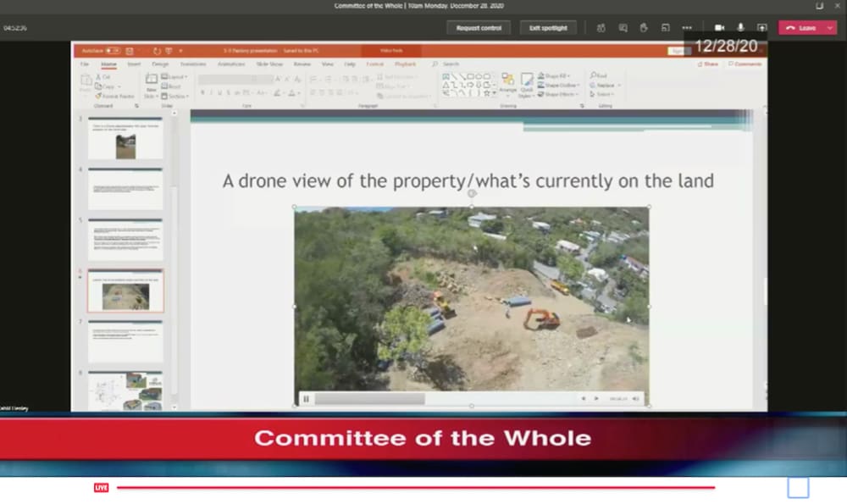The width and height of the screenshot is (847, 504).
Task: Open the Review tab
Action: [x=302, y=64]
